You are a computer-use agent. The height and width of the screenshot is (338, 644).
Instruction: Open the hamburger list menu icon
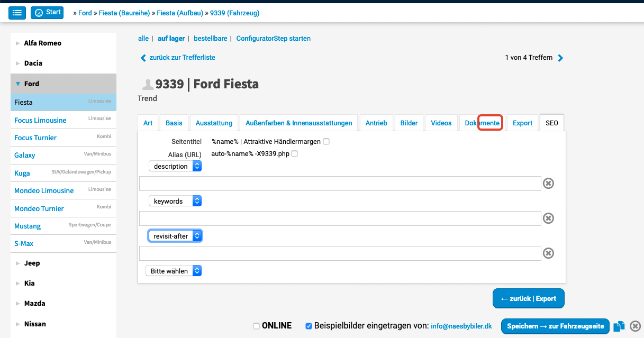[x=17, y=13]
